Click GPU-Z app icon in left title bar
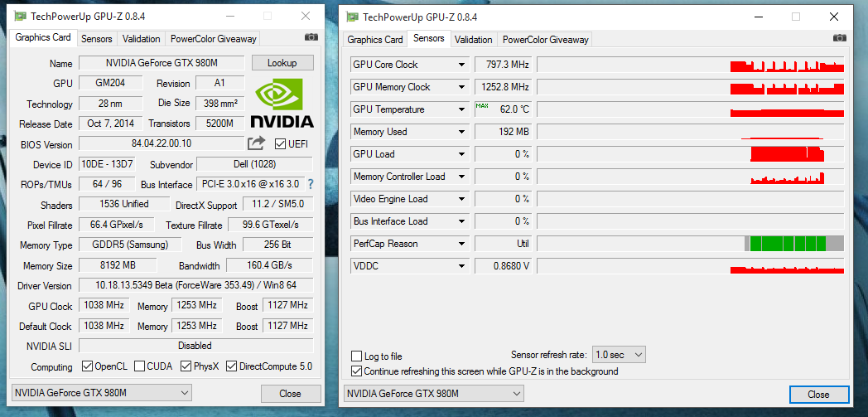Screen dimensions: 868x417 (20, 17)
